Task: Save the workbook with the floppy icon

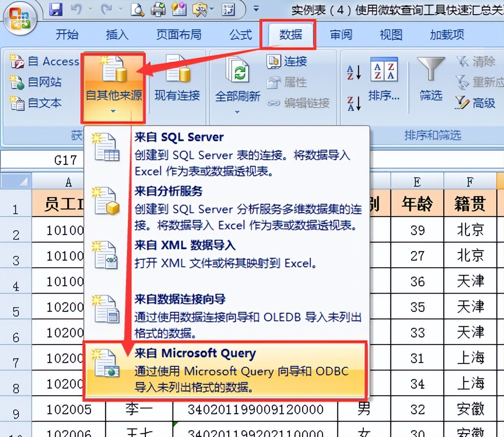Action: point(56,9)
